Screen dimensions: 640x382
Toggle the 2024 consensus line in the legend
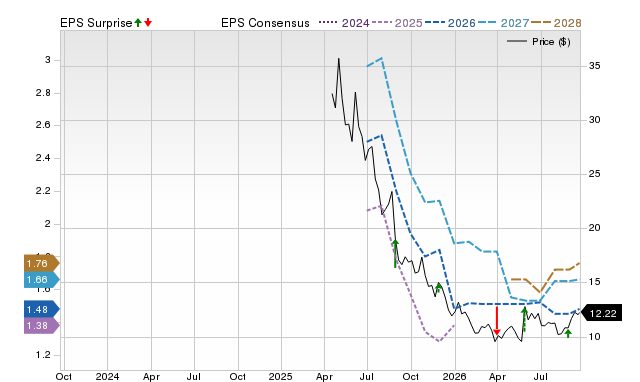coord(344,23)
